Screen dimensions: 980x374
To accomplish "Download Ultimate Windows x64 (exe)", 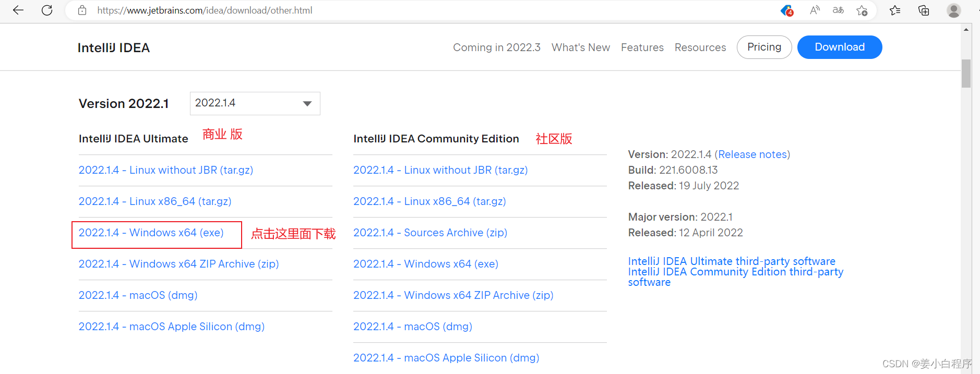I will click(x=151, y=233).
